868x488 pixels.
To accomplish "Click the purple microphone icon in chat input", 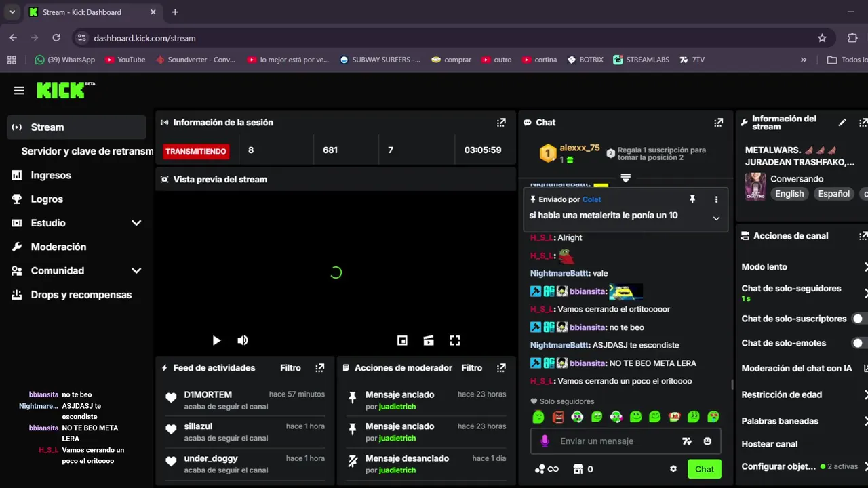I will 544,441.
